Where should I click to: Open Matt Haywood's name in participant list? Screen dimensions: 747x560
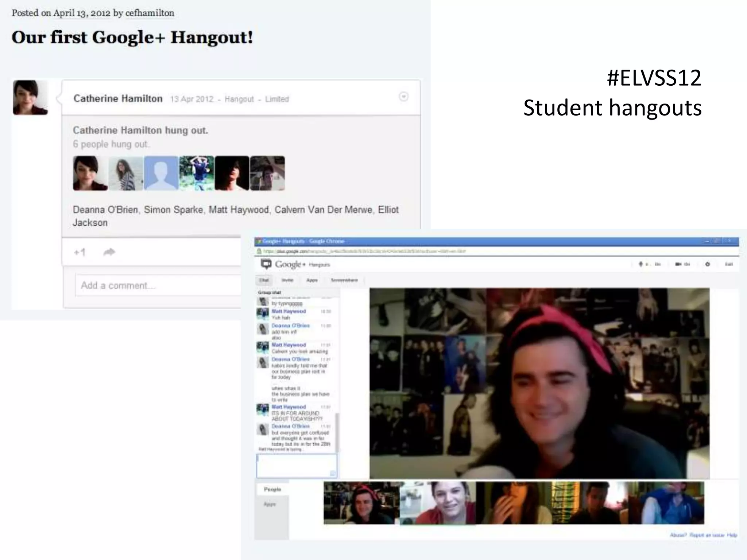coord(239,210)
